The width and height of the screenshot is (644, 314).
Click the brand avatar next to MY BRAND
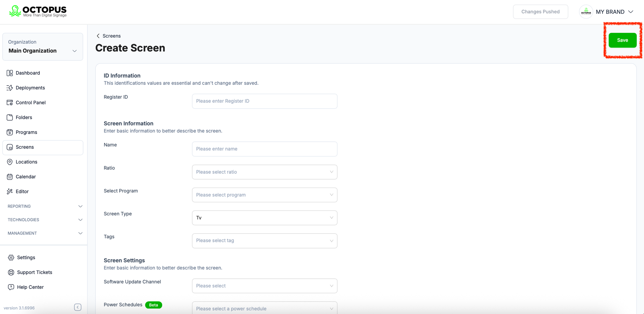click(x=586, y=12)
